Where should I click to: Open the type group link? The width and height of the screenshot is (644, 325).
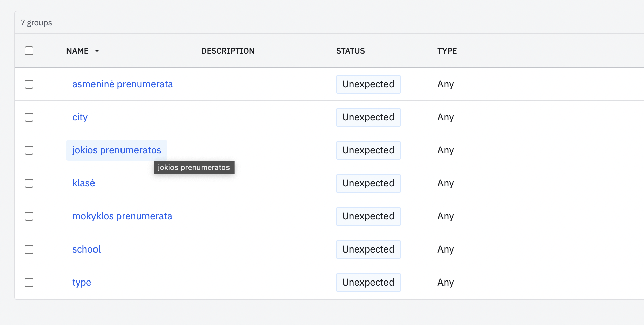pos(82,283)
